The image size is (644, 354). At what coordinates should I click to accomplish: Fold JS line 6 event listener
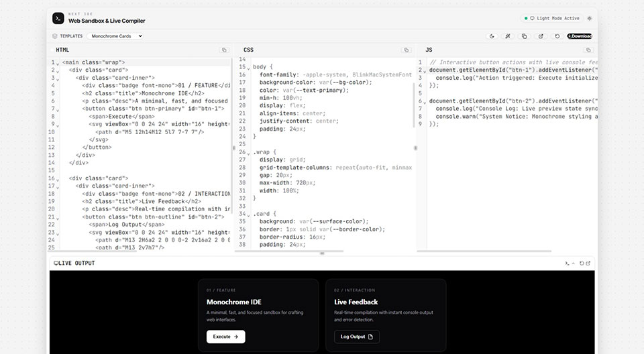(425, 103)
